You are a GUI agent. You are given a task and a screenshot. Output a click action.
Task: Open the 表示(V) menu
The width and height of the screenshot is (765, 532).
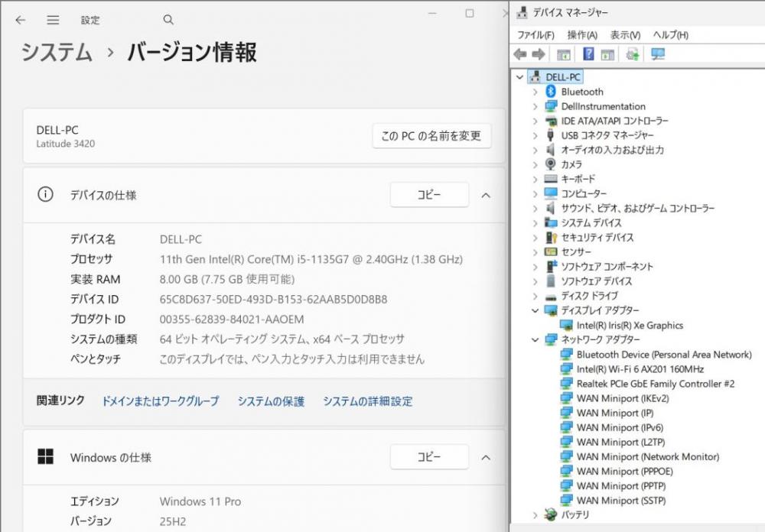pyautogui.click(x=625, y=35)
